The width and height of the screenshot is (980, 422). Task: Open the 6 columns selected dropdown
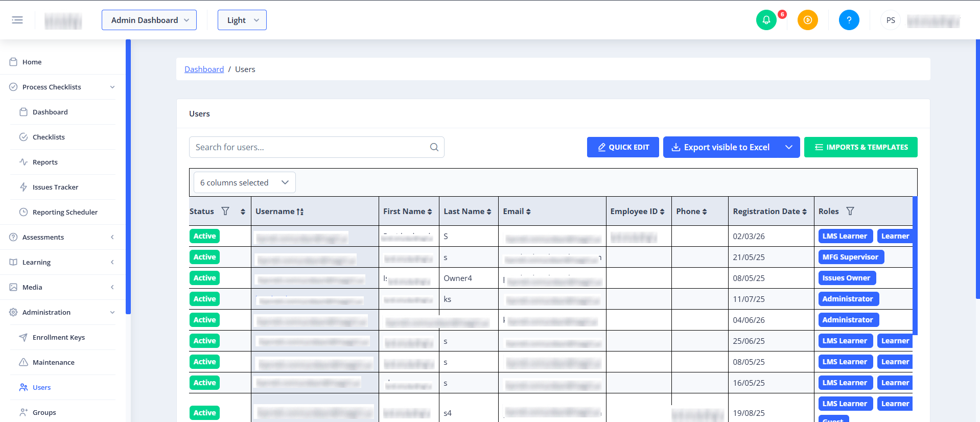coord(245,182)
